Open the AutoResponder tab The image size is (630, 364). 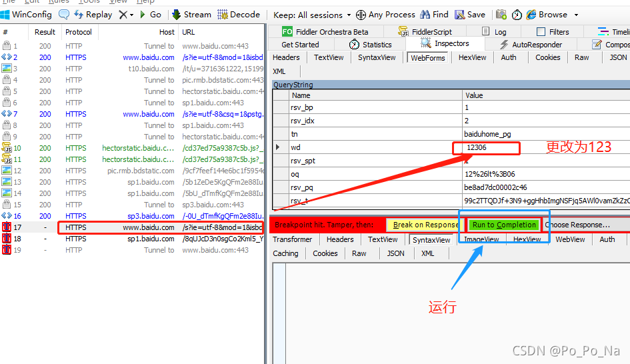pos(531,45)
